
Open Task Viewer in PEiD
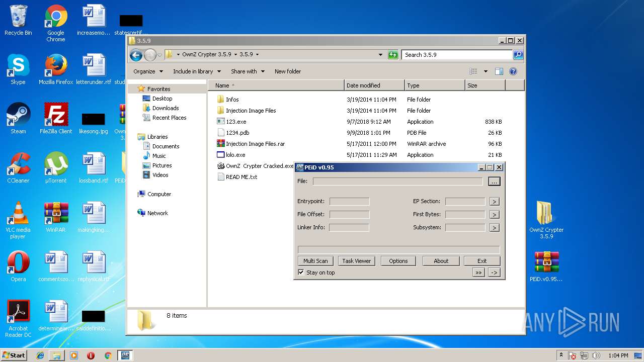click(x=357, y=261)
